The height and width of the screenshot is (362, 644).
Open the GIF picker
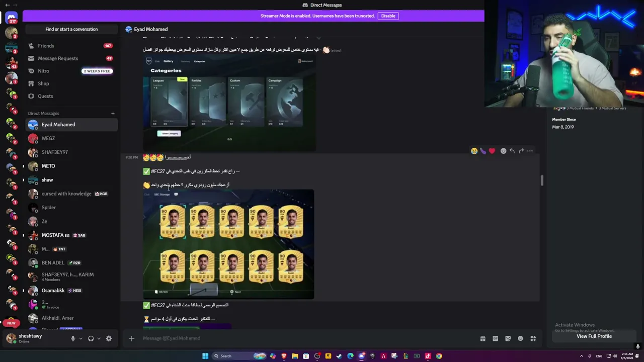(x=495, y=338)
